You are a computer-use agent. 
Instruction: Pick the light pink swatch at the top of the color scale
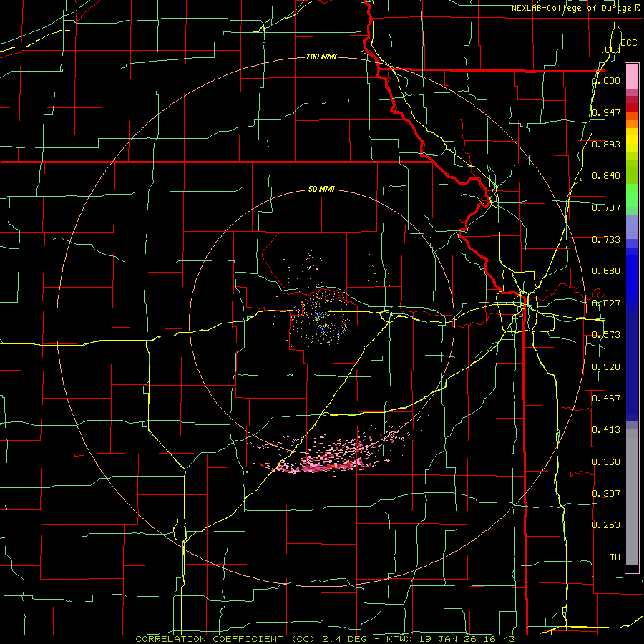(632, 76)
